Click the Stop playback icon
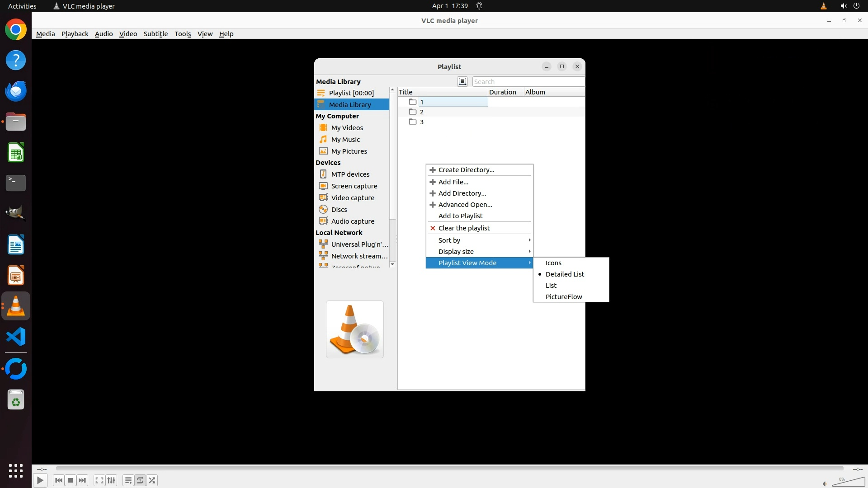 [x=71, y=480]
